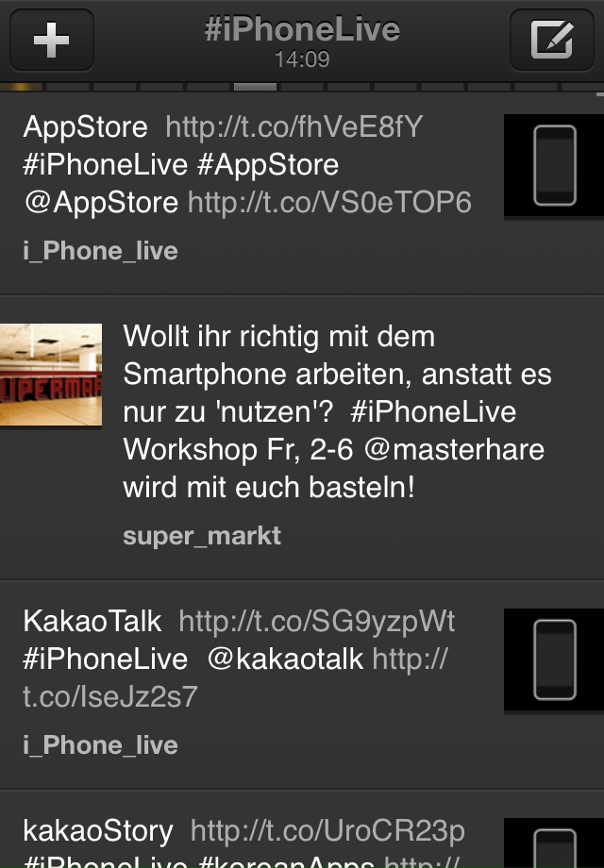The width and height of the screenshot is (604, 868).
Task: Open the KakaoTalk tweet's phone thumbnail
Action: pyautogui.click(x=554, y=659)
